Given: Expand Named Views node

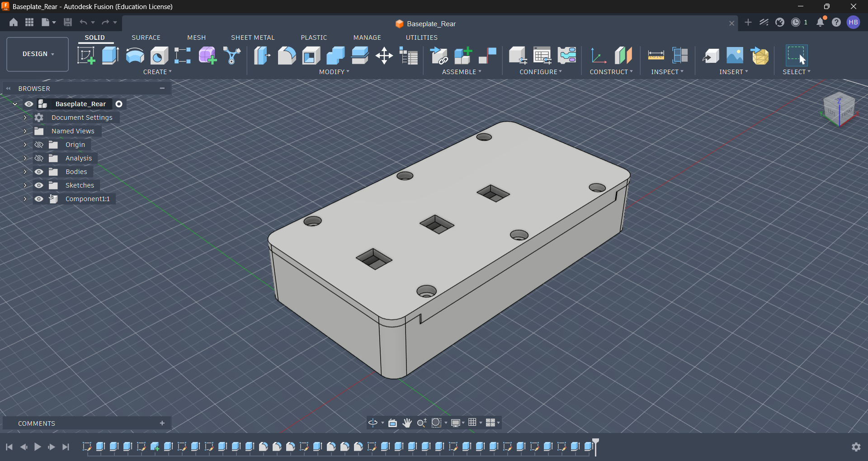Looking at the screenshot, I should [x=25, y=131].
